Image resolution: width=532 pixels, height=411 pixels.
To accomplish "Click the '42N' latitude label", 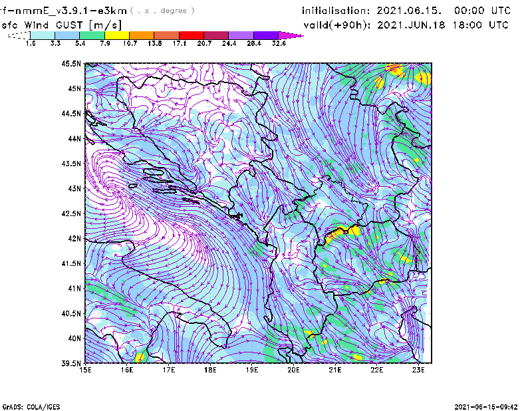I will pyautogui.click(x=74, y=238).
